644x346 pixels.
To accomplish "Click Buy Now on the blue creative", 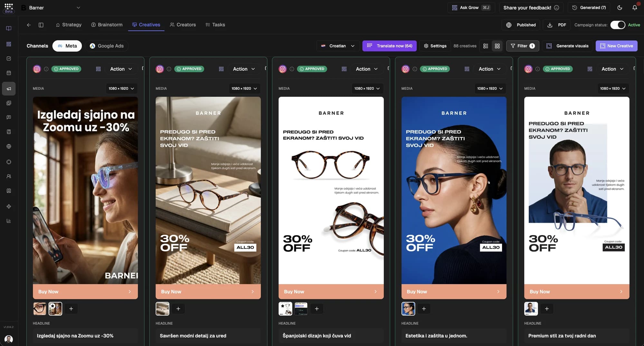I will 454,292.
